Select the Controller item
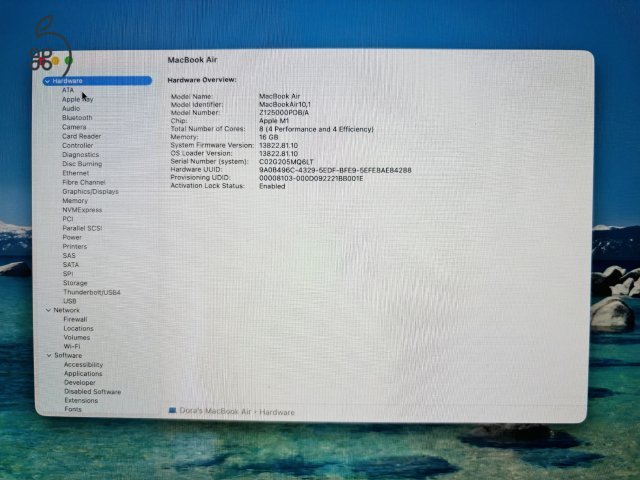Image resolution: width=640 pixels, height=480 pixels. 78,145
